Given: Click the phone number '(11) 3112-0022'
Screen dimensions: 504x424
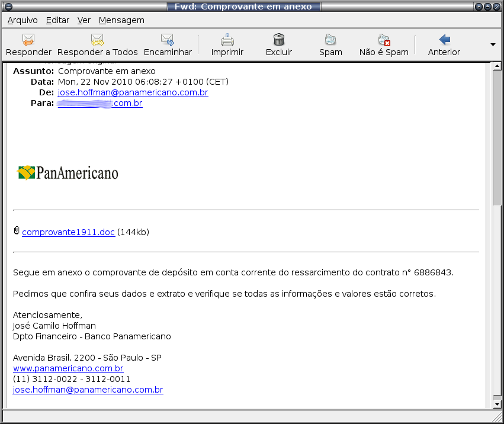Looking at the screenshot, I should coord(45,379).
